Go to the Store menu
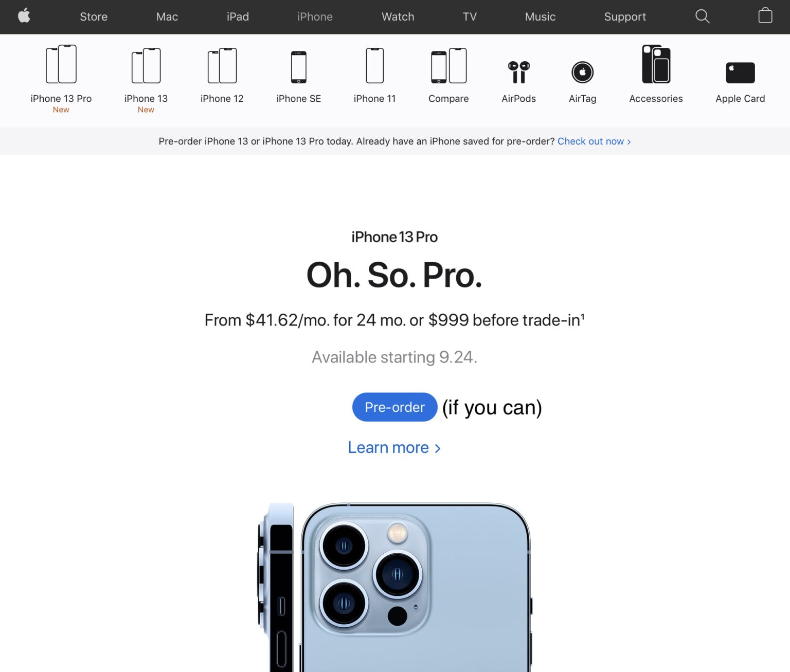This screenshot has width=790, height=672. pyautogui.click(x=94, y=16)
